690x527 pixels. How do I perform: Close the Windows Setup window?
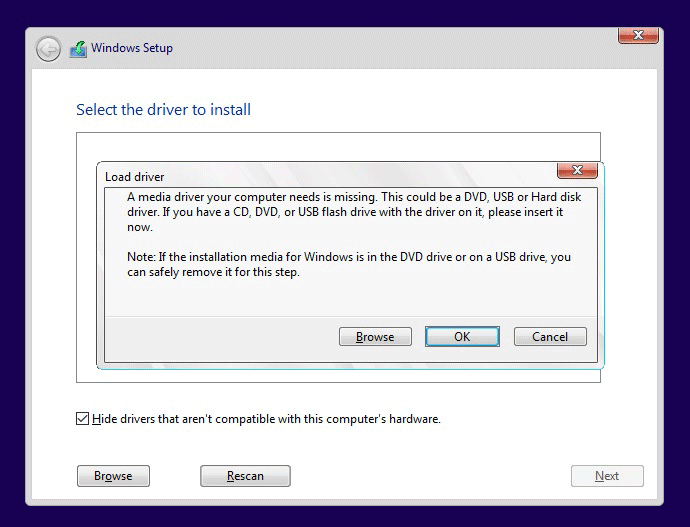(x=638, y=35)
